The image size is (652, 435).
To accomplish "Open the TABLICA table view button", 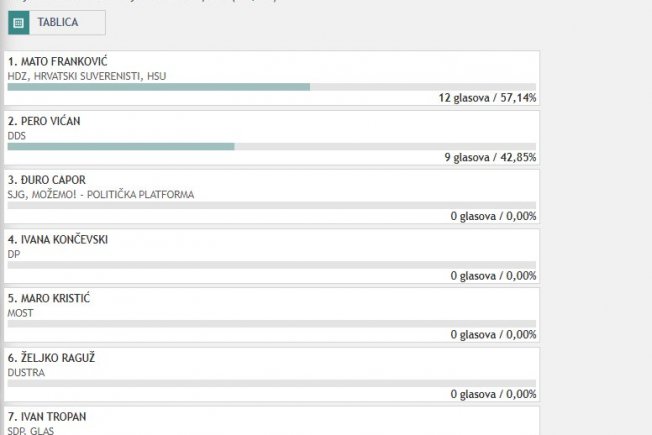I will tap(57, 22).
